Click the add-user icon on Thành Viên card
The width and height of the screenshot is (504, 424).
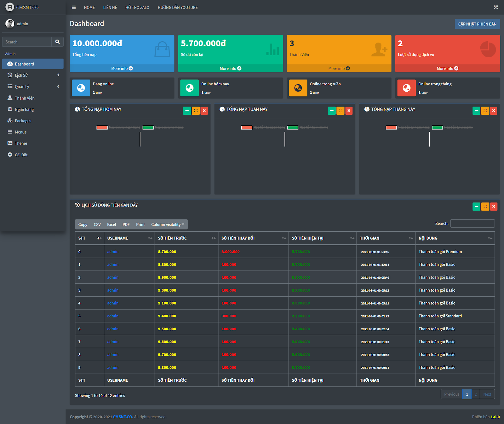[379, 49]
